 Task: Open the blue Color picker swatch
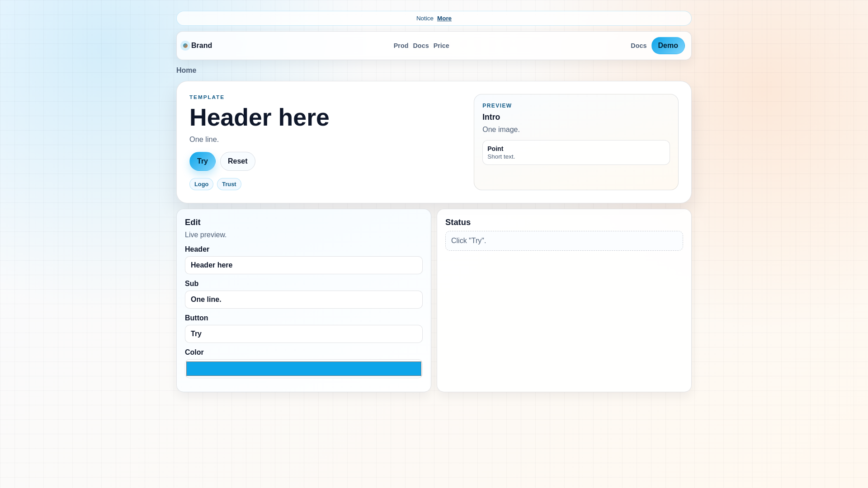click(x=304, y=369)
